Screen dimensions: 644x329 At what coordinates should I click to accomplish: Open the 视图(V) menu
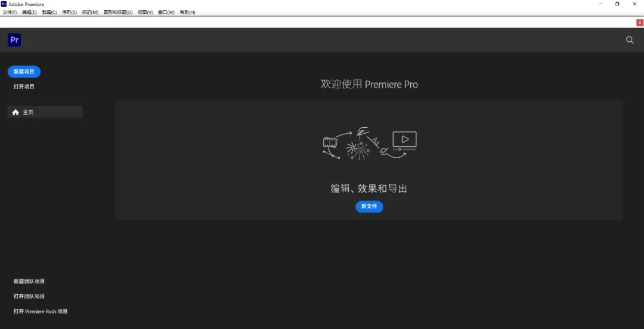145,13
